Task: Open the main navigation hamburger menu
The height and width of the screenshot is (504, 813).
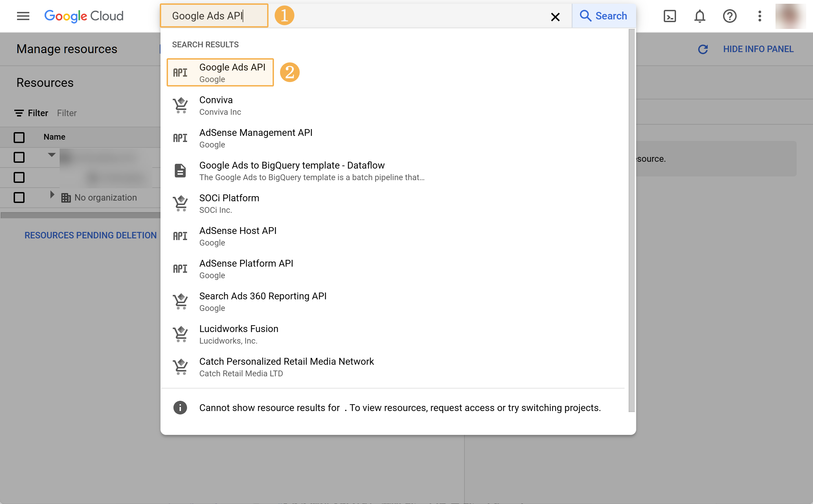Action: [x=23, y=16]
